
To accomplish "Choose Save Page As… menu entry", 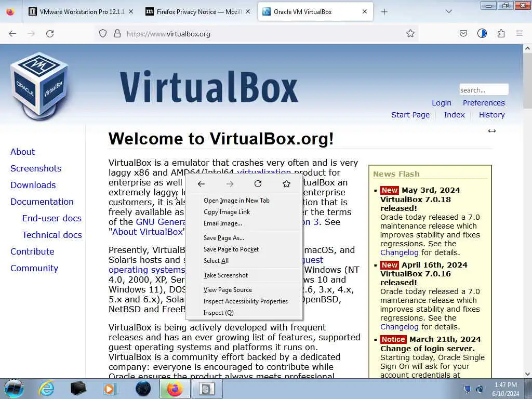I will pyautogui.click(x=223, y=238).
